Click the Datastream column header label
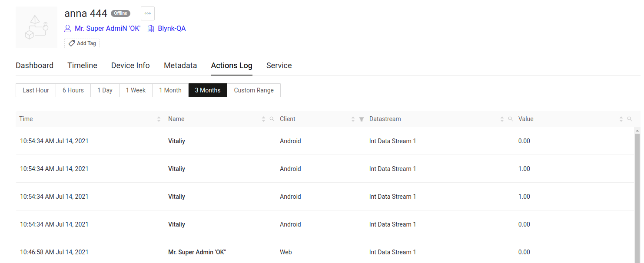 (385, 119)
